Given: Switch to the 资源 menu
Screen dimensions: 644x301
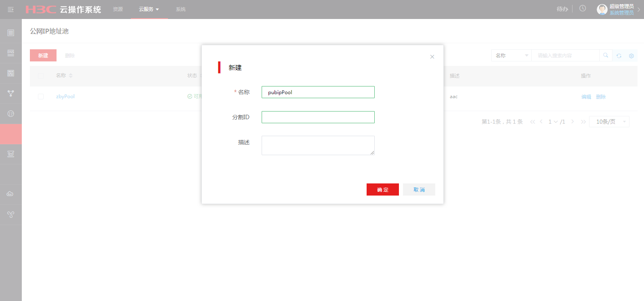Looking at the screenshot, I should tap(118, 9).
